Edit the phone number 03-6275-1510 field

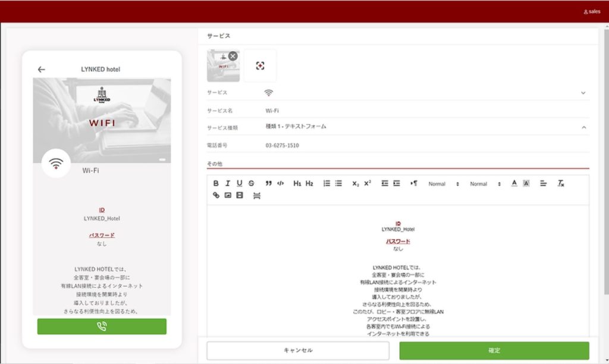(426, 145)
